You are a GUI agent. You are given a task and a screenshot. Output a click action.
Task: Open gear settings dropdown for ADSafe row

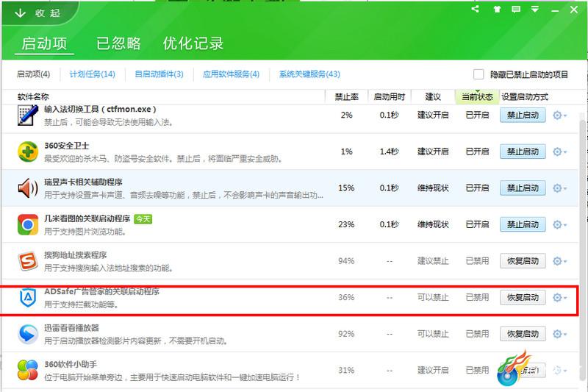559,297
